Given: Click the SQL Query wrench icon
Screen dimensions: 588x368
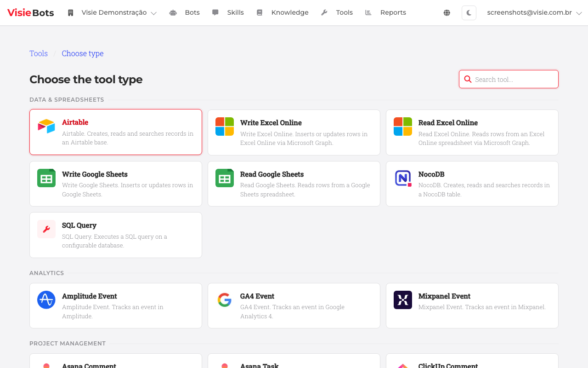Looking at the screenshot, I should [x=46, y=229].
